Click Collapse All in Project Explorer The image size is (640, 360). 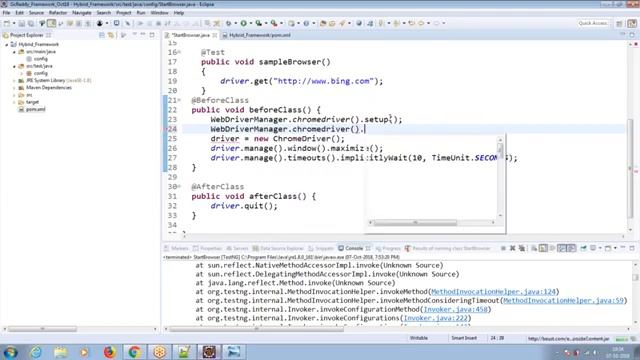click(x=102, y=35)
